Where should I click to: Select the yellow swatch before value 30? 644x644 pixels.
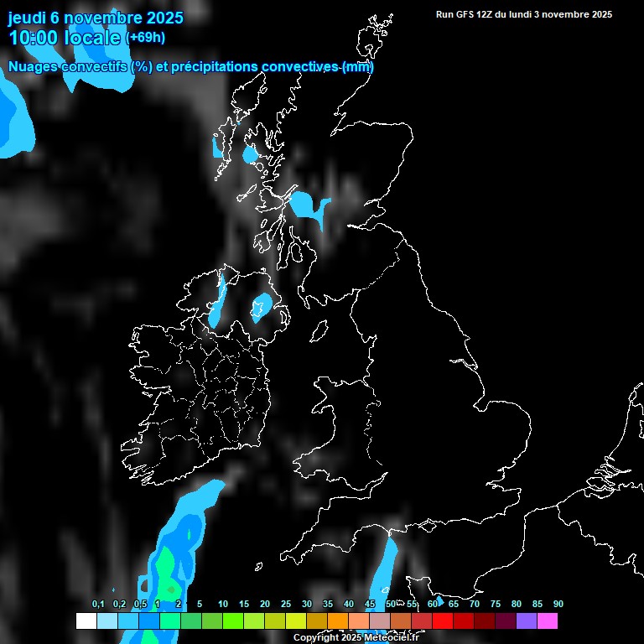pos(296,621)
